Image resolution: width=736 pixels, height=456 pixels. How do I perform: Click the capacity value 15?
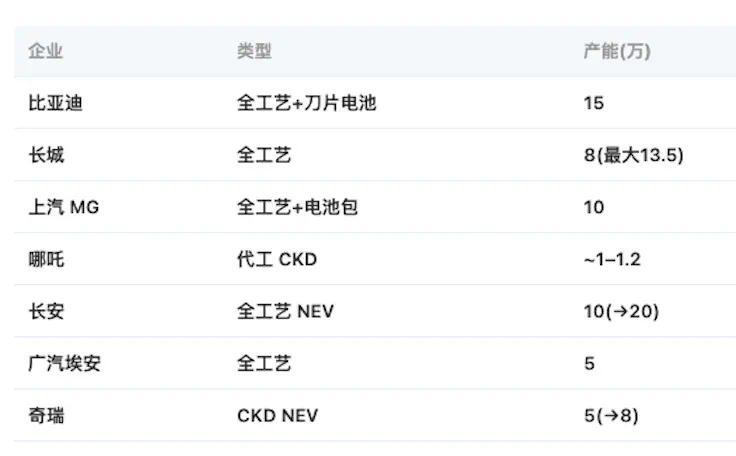(x=594, y=103)
